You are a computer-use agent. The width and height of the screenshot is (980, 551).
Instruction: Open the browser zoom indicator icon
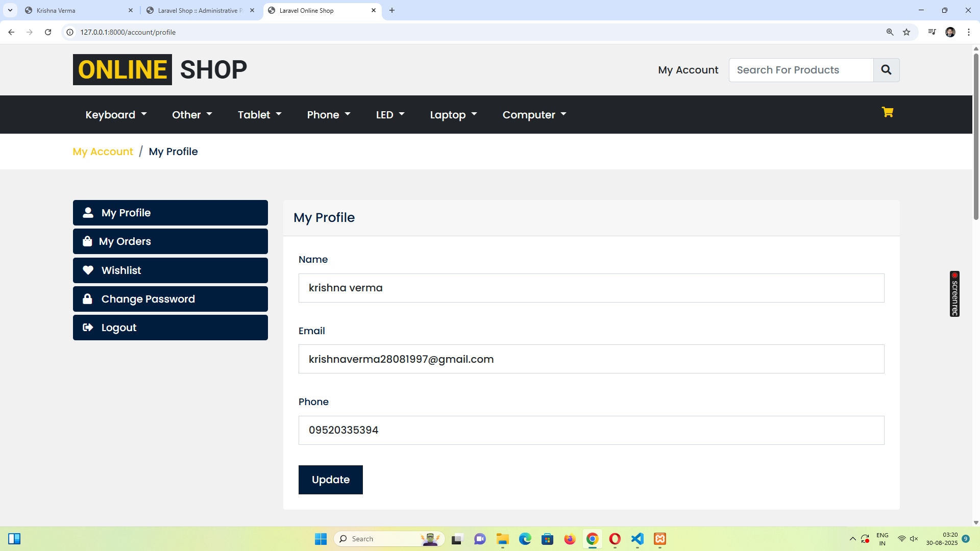[890, 32]
